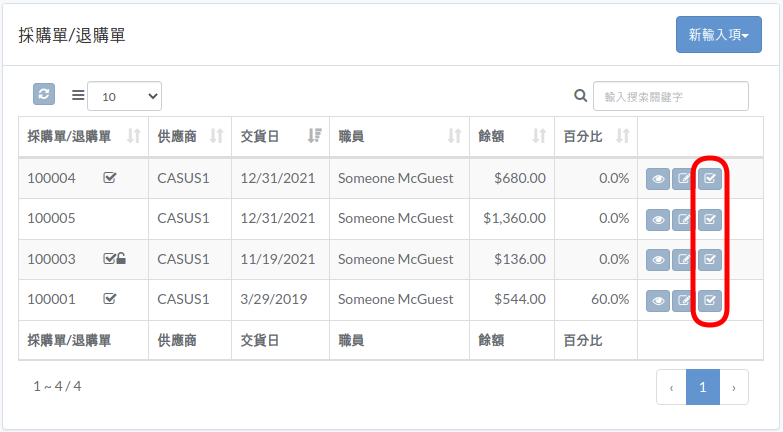View purchase order 100004 with eye icon
783x432 pixels.
(x=658, y=179)
